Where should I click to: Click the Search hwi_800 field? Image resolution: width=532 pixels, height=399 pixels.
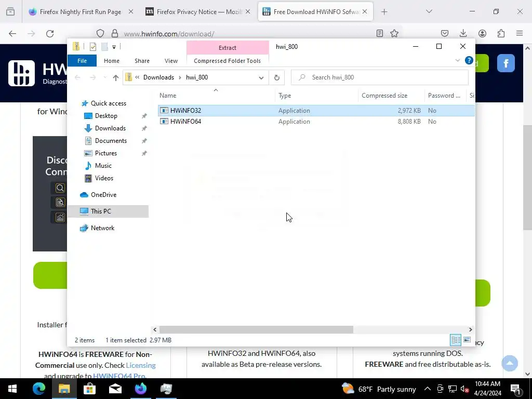[x=380, y=77]
